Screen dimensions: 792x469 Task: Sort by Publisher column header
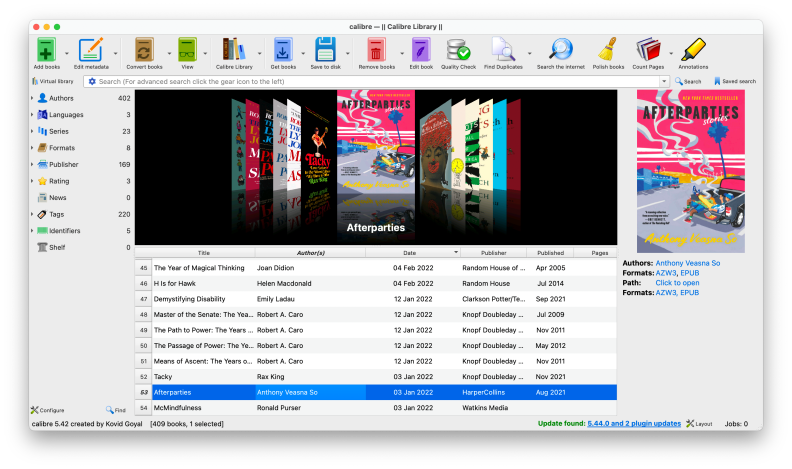[493, 252]
